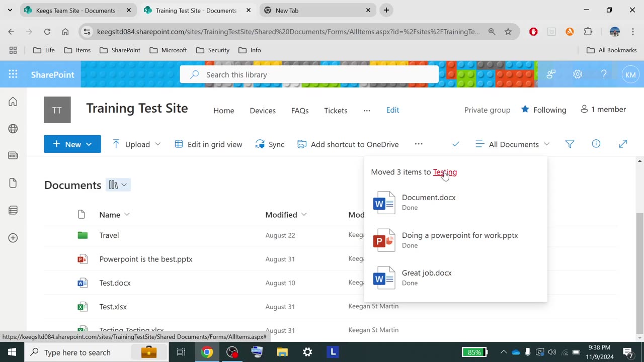The image size is (644, 362).
Task: Expand content with the diagonal arrows icon
Action: 623,144
